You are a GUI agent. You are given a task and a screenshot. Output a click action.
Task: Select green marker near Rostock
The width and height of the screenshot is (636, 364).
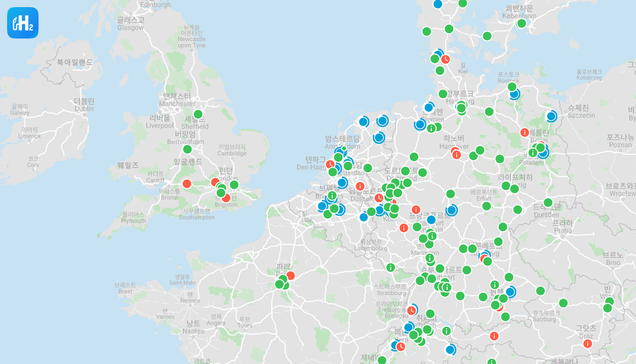(511, 87)
